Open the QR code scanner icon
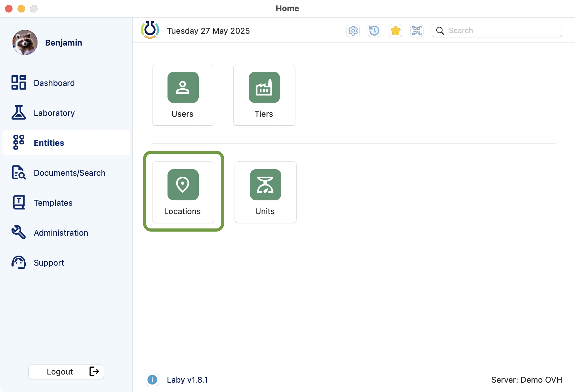575x392 pixels. [417, 31]
